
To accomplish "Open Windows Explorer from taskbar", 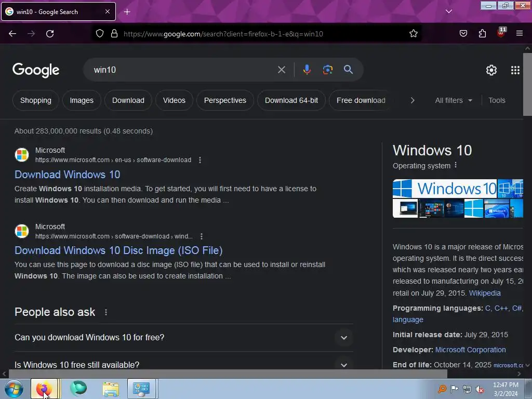I will [111, 389].
